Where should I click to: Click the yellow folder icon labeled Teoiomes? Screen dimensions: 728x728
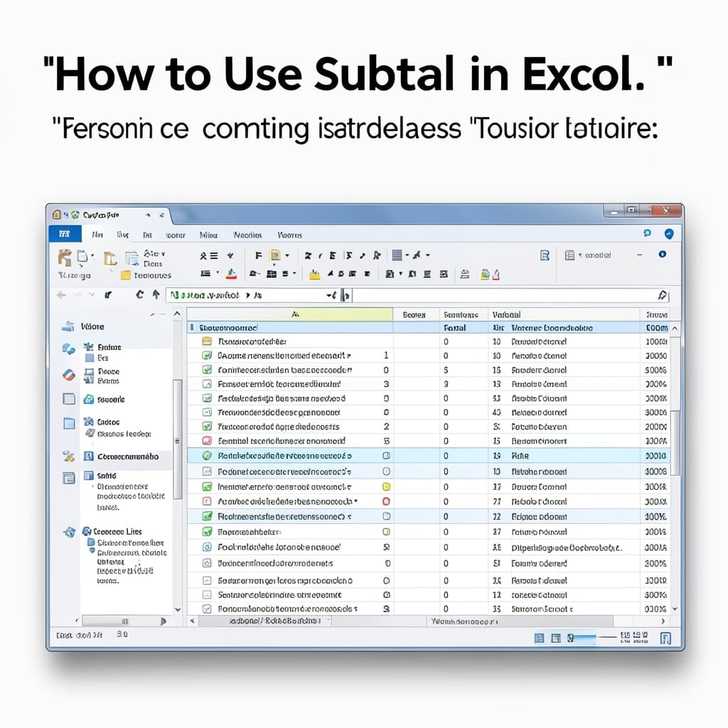pyautogui.click(x=125, y=275)
